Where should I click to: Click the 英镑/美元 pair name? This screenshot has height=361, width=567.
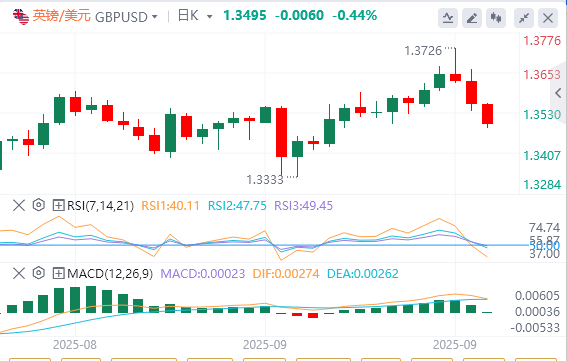click(61, 16)
